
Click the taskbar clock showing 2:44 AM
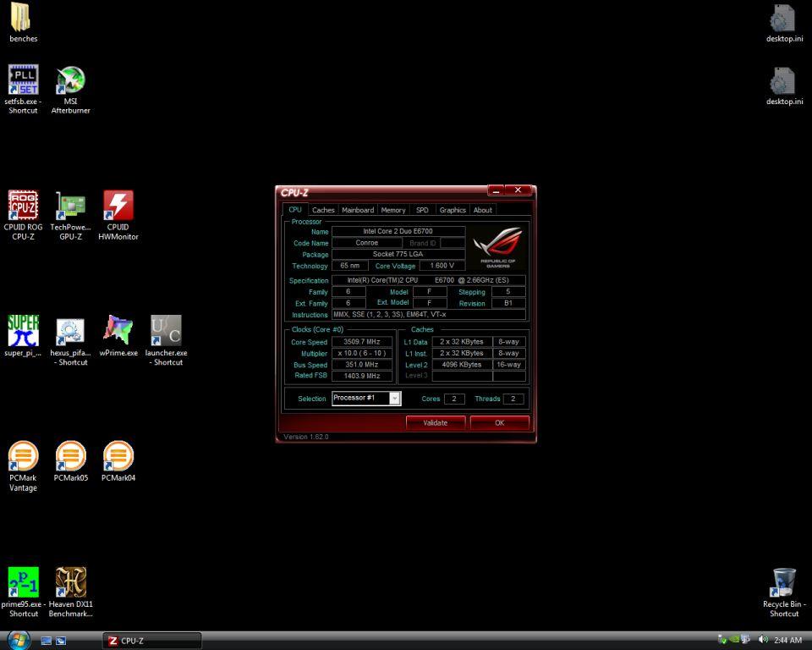787,641
